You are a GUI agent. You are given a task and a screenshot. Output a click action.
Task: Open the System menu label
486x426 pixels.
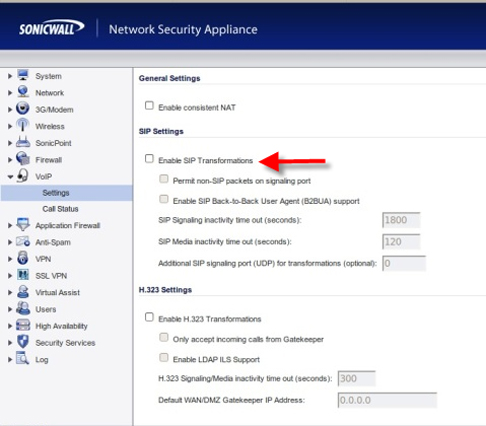49,76
